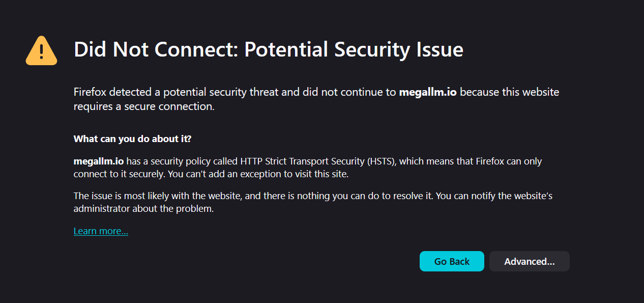The height and width of the screenshot is (303, 644).
Task: Click the 'administrator about the problem.' line
Action: point(143,209)
